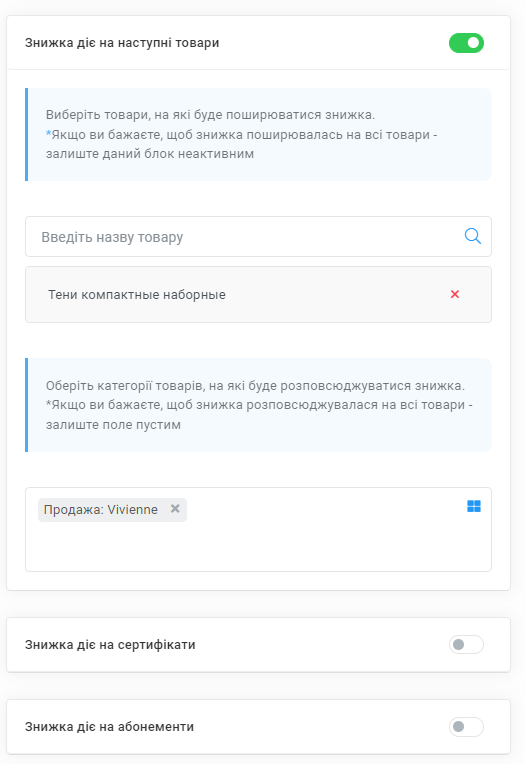Click the Знижка діє на абонементи heading
The width and height of the screenshot is (525, 764).
pos(110,726)
